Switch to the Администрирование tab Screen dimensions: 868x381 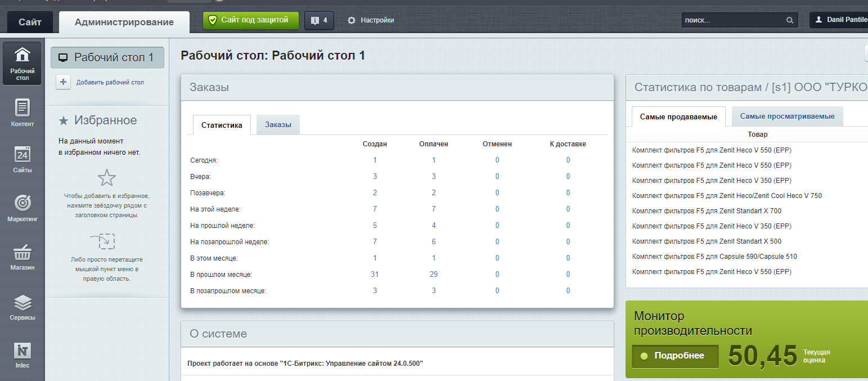coord(124,23)
